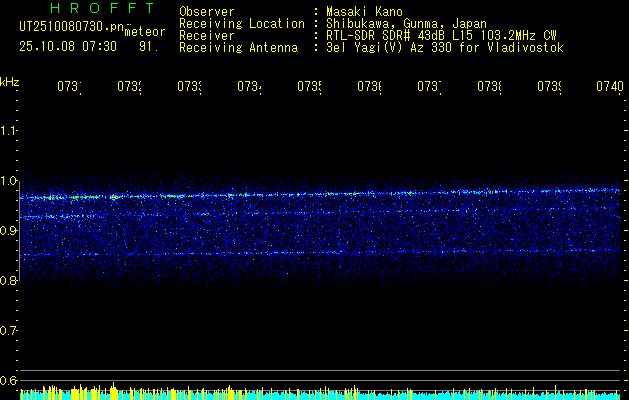Select the 3el Yagi antenna description
This screenshot has height=400, width=629.
pyautogui.click(x=445, y=47)
